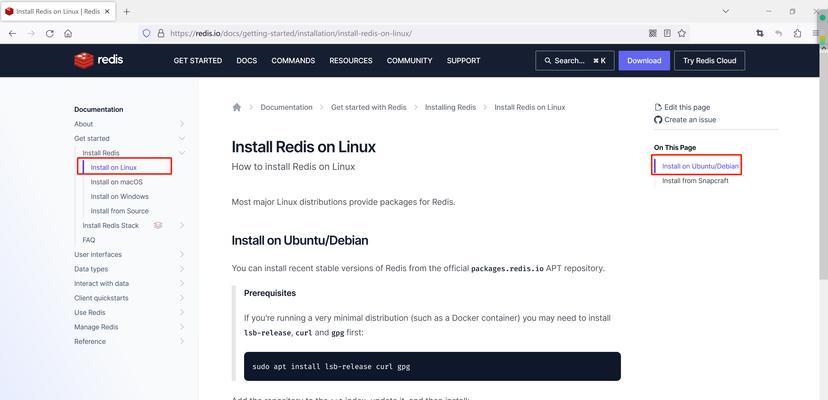This screenshot has height=400, width=828.
Task: Select Install on Windows in sidebar
Action: (x=119, y=197)
